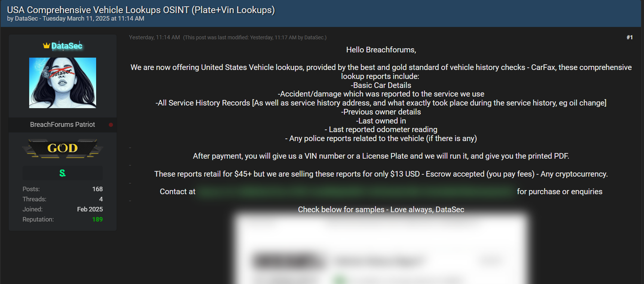
Task: Click the last modified note by DataSec
Action: (x=255, y=37)
